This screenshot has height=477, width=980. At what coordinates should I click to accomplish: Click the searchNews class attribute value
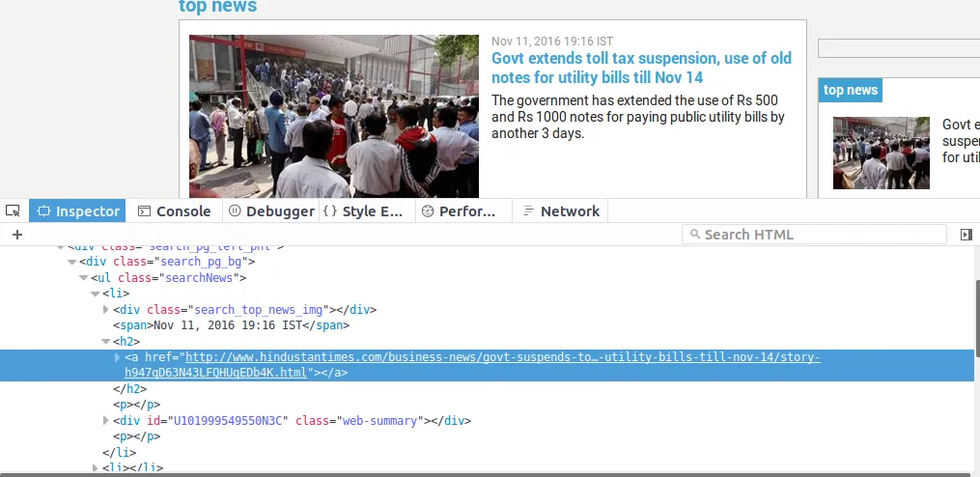tap(199, 277)
